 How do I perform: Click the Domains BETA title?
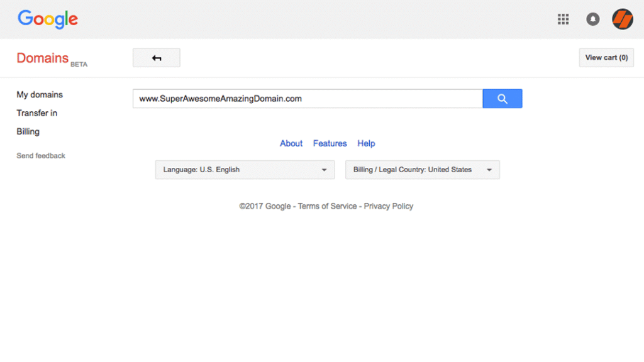(x=52, y=58)
